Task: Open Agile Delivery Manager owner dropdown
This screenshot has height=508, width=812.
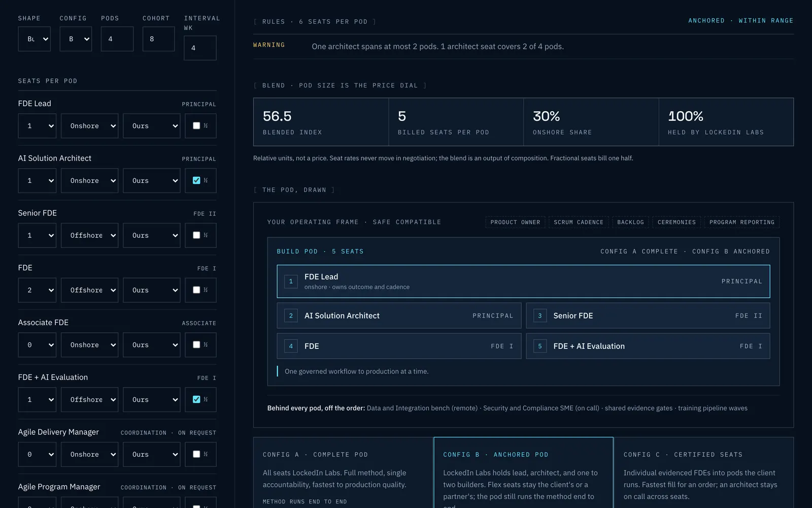Action: click(x=152, y=455)
